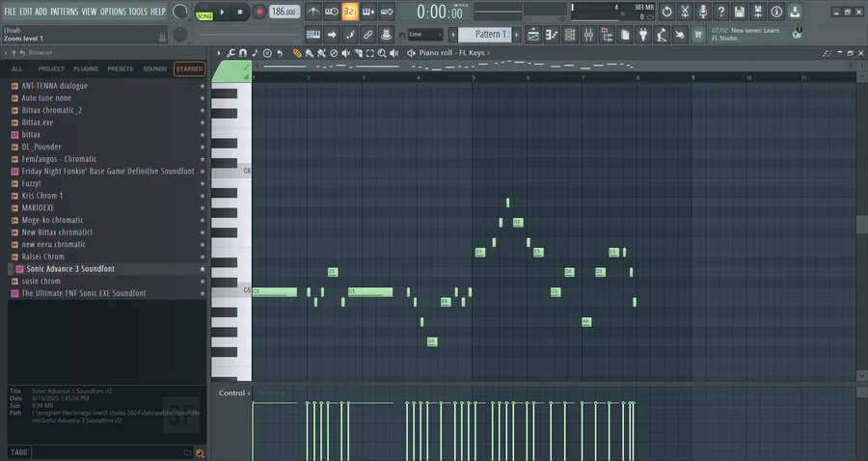The image size is (868, 461).
Task: Select the piano roll Zoom magnifier tool
Action: point(382,53)
